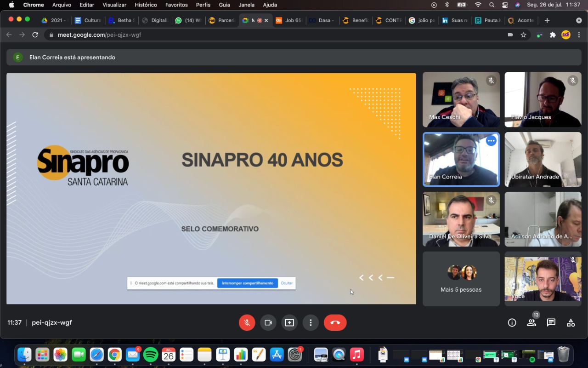Viewport: 588px width, 368px height.
Task: Click the address bar URL
Action: coord(99,34)
